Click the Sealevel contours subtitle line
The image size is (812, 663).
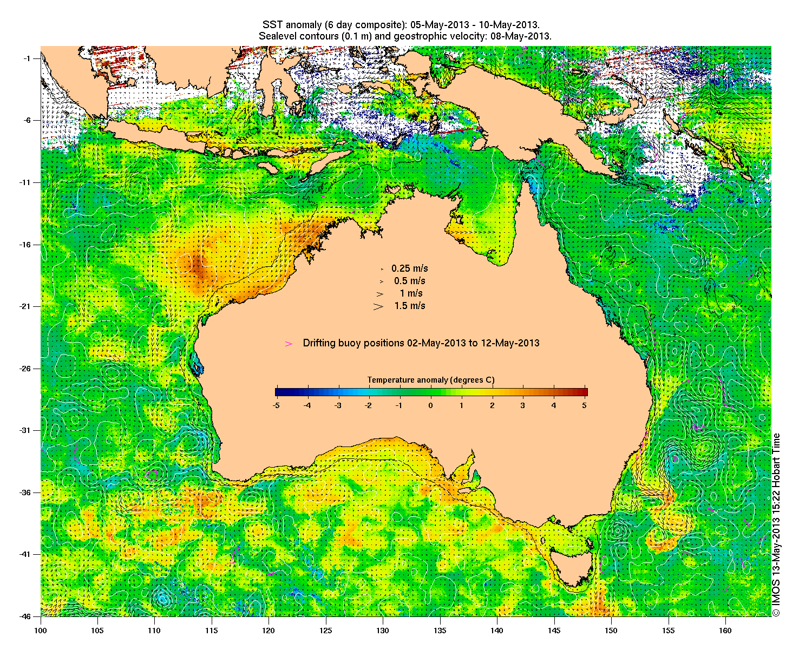click(405, 37)
